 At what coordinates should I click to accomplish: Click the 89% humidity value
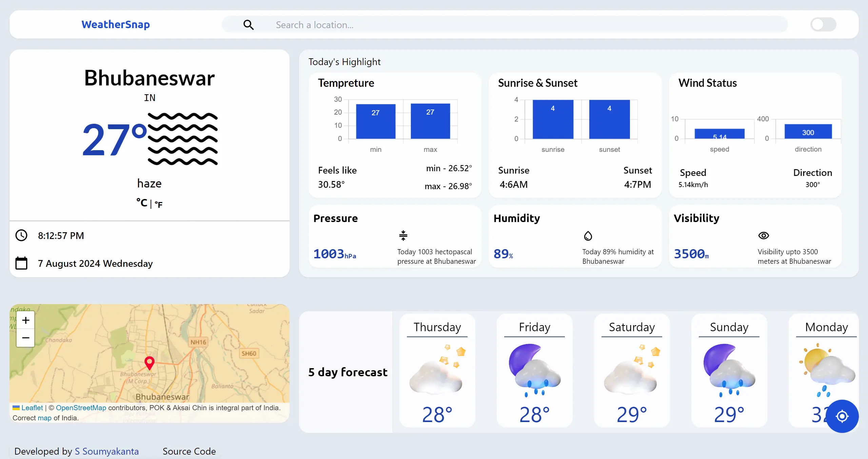(x=503, y=254)
